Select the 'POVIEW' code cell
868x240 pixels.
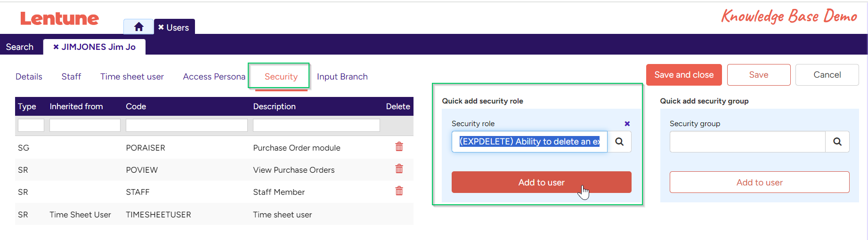click(x=142, y=170)
